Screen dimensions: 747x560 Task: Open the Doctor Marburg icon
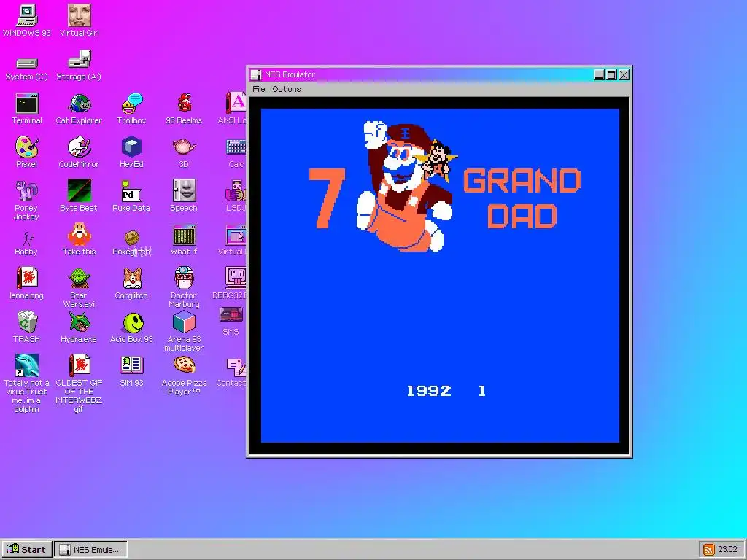184,278
